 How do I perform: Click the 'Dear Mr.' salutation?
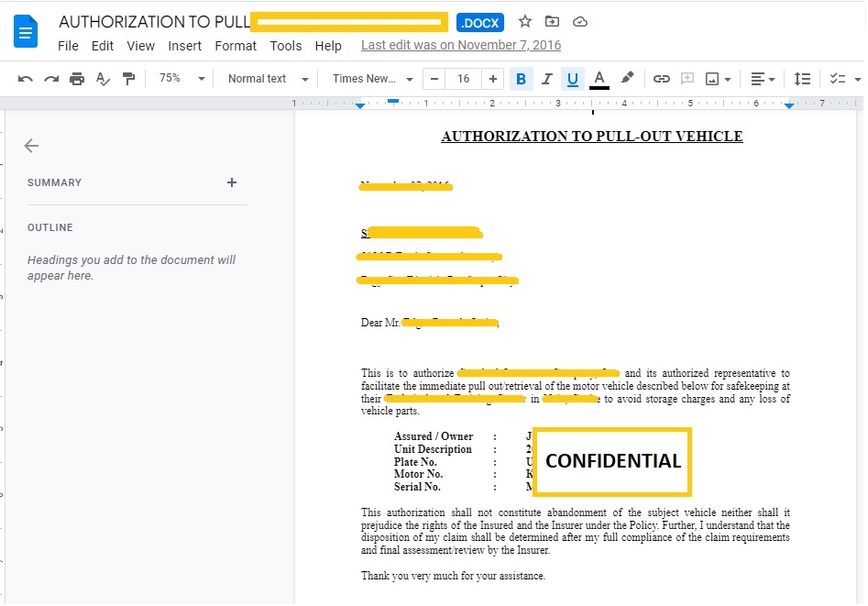click(380, 323)
